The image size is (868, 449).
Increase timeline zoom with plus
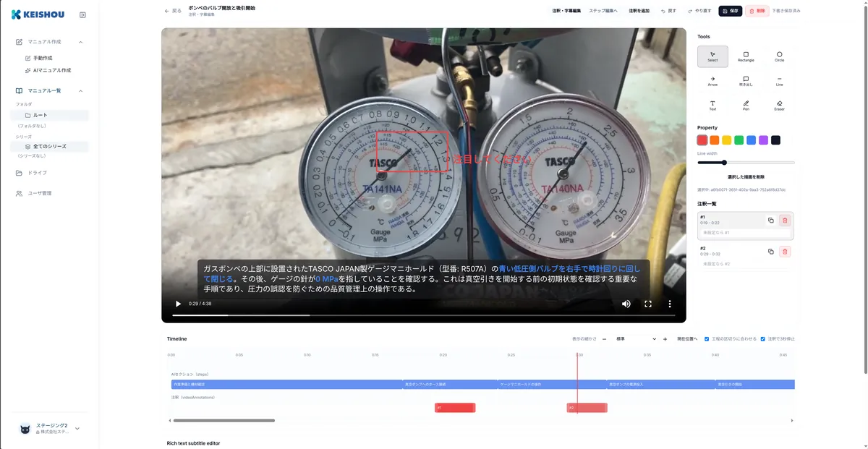(665, 338)
